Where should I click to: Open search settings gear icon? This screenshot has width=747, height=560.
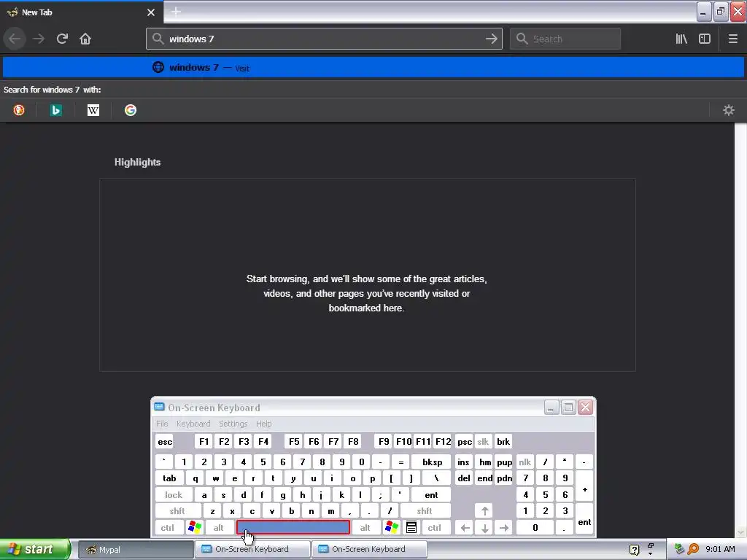pyautogui.click(x=729, y=110)
